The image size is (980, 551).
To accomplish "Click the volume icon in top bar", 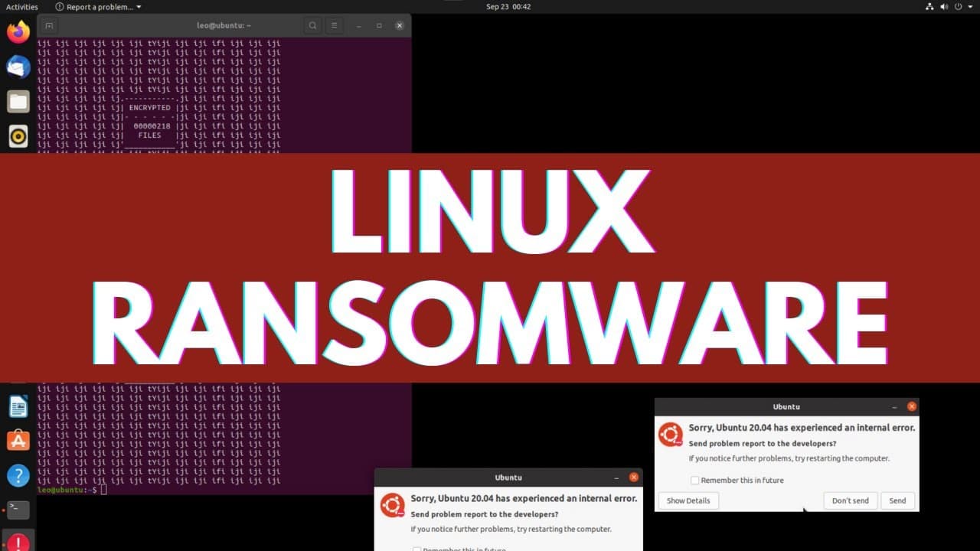I will click(x=944, y=7).
